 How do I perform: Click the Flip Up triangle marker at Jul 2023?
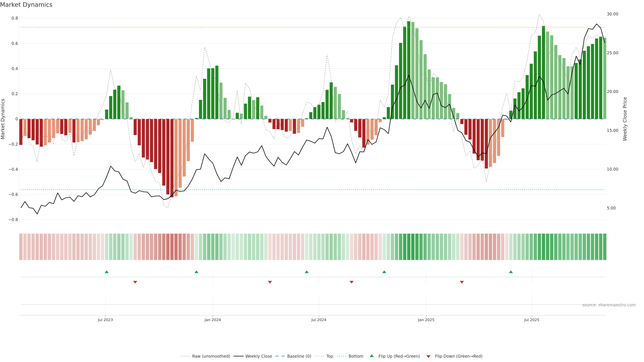[x=106, y=272]
